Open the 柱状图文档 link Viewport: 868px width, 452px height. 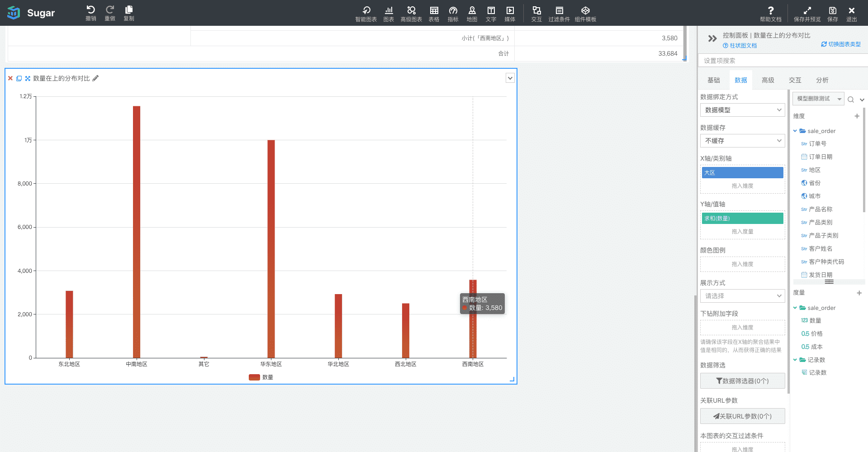[740, 46]
